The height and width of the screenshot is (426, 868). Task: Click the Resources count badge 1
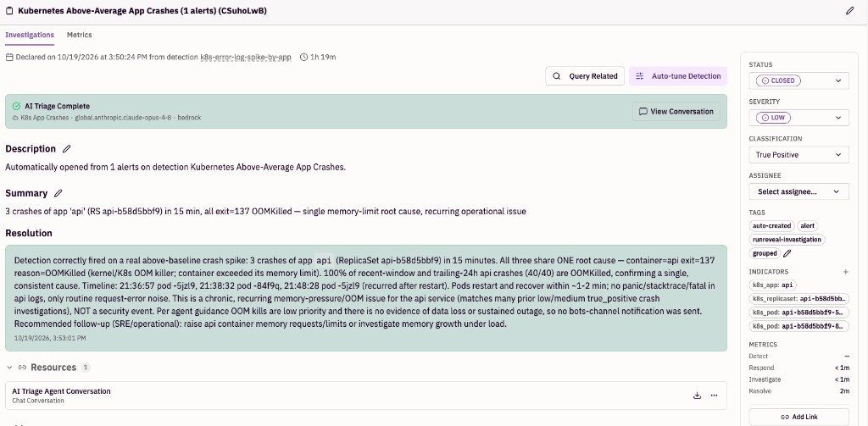(x=86, y=368)
